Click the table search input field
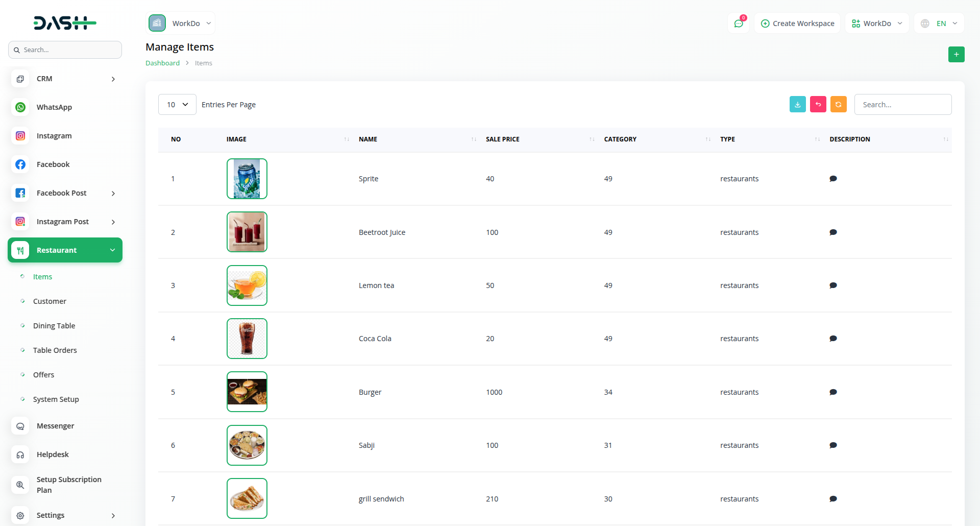The height and width of the screenshot is (526, 980). [903, 105]
